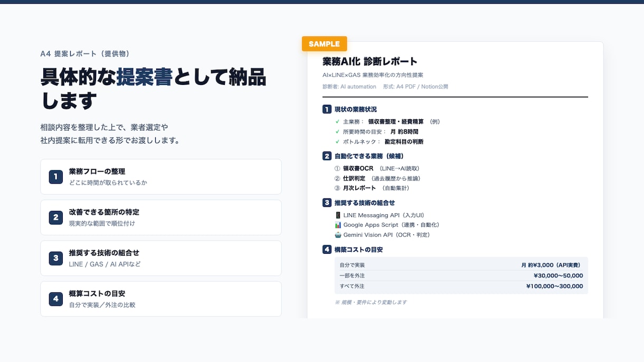This screenshot has width=644, height=362.
Task: Click the report heading 構築コストの目安
Action: coord(359,249)
